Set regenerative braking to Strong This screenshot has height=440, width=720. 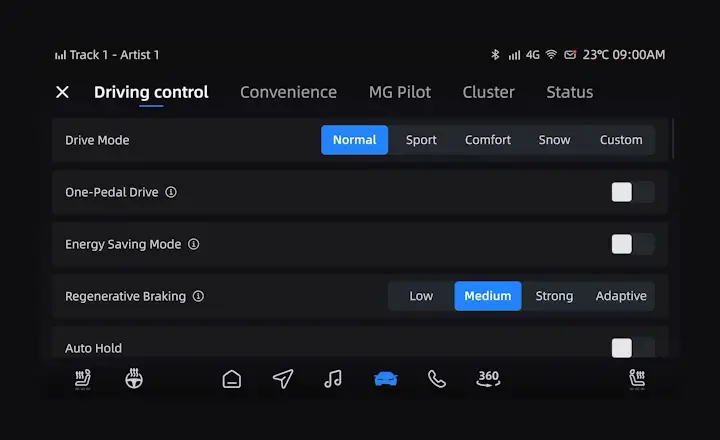coord(554,296)
